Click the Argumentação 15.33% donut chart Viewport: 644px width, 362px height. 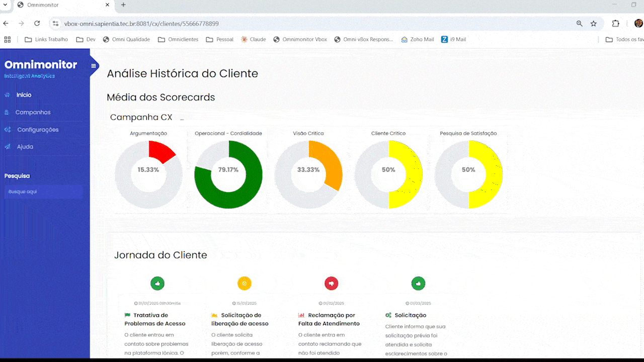[148, 174]
